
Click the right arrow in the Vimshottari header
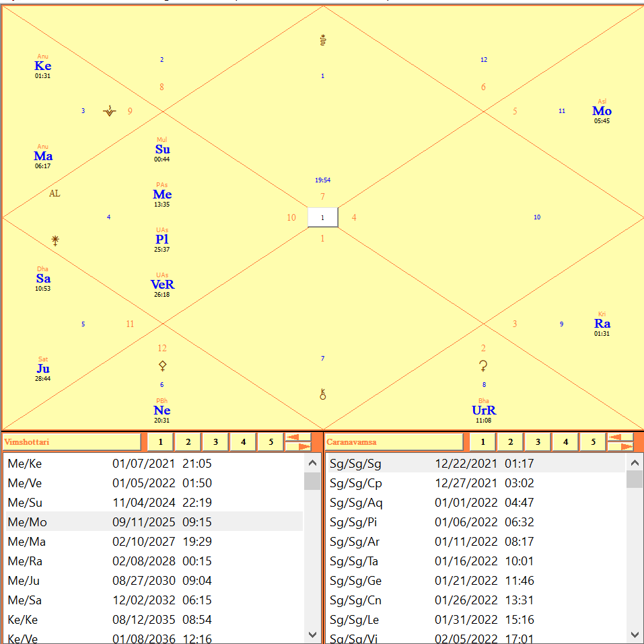(x=297, y=446)
